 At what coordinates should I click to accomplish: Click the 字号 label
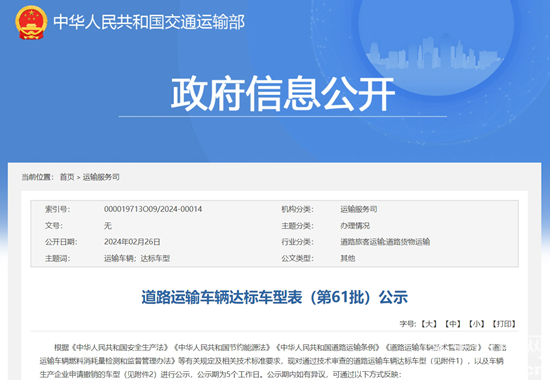click(408, 324)
